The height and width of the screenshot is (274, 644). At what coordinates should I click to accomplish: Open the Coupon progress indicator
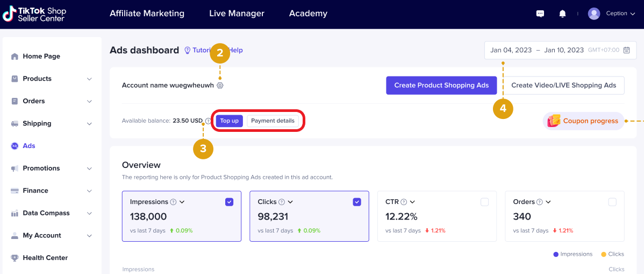tap(583, 121)
